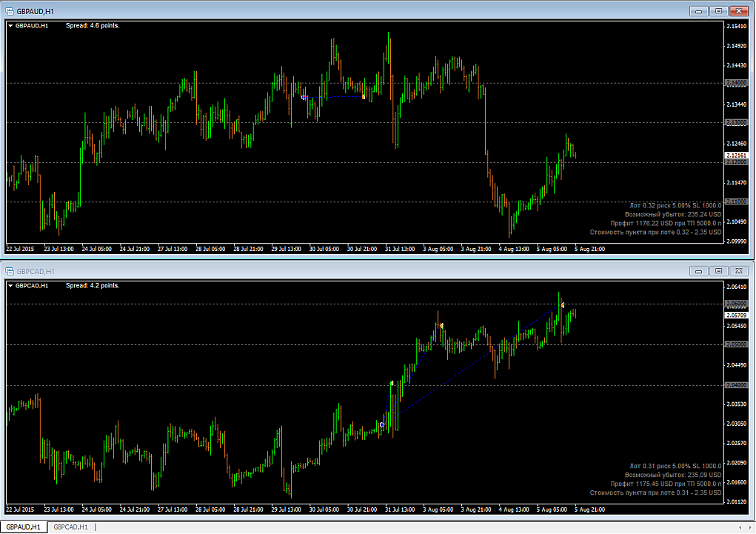Image resolution: width=756 pixels, height=534 pixels.
Task: Click 'Лот 0.32 риск 5.00% SL 1000.0' line
Action: (675, 205)
